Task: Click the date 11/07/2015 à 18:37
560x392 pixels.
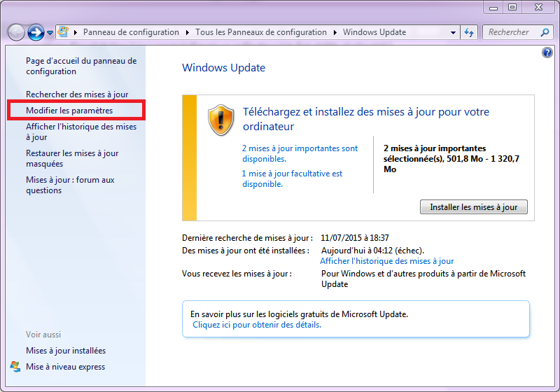Action: click(x=355, y=238)
